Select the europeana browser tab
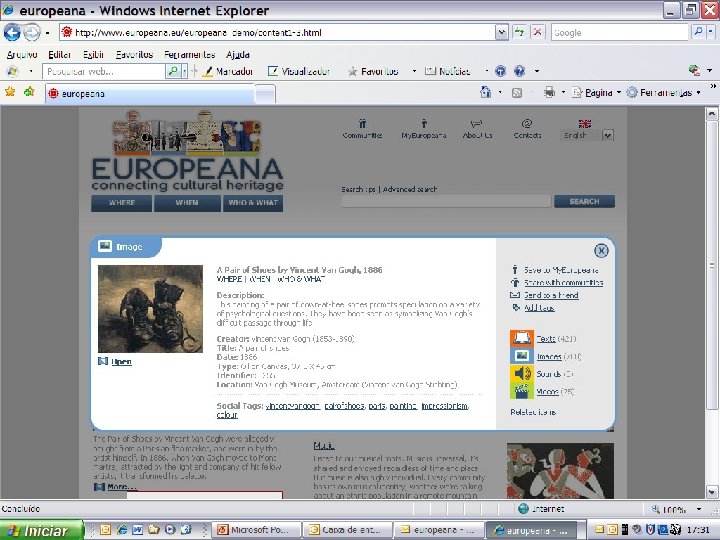This screenshot has width=720, height=540. click(x=149, y=94)
